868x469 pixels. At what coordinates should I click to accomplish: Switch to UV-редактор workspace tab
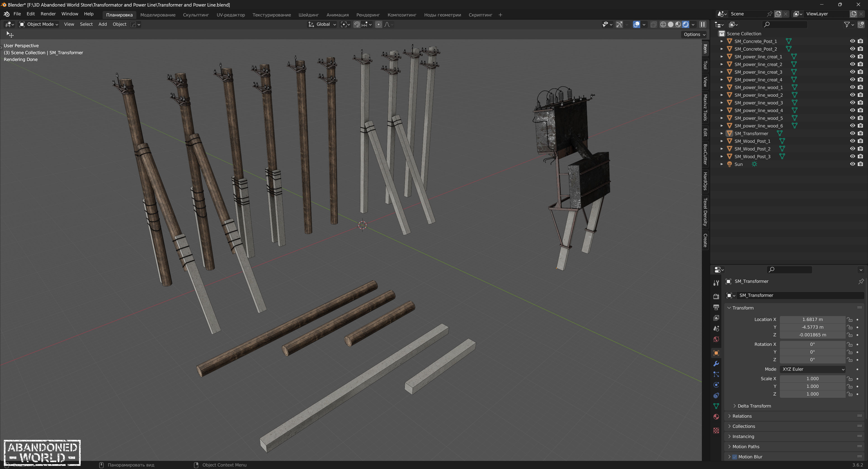pos(231,15)
